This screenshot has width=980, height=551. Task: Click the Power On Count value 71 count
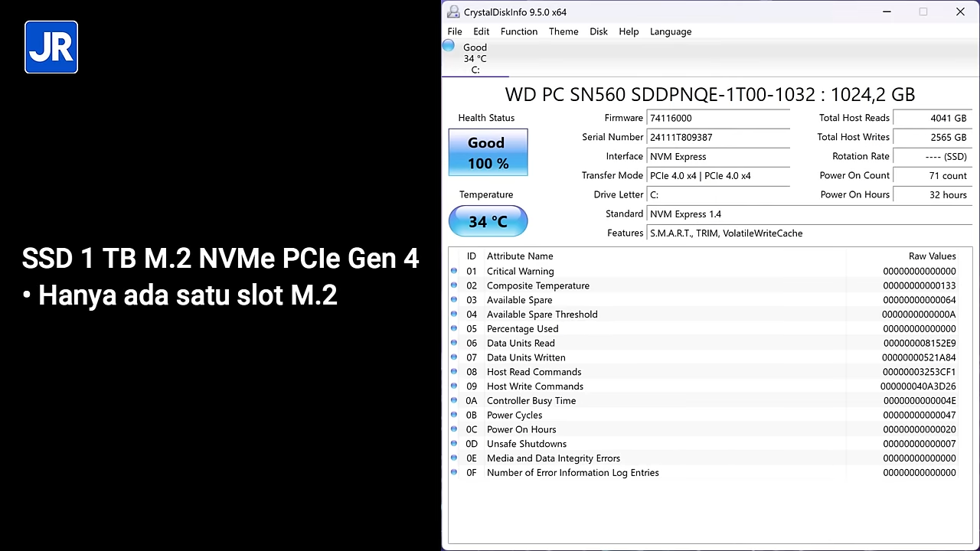933,176
